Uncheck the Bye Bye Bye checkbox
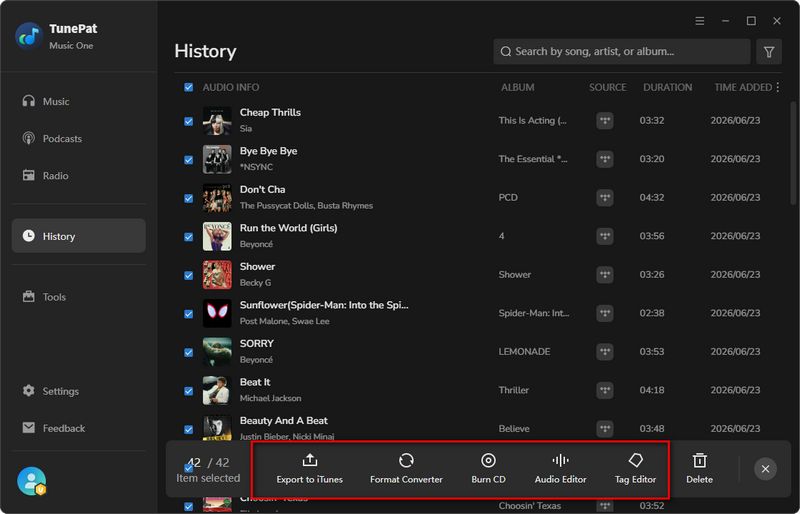Image resolution: width=800 pixels, height=514 pixels. click(189, 160)
